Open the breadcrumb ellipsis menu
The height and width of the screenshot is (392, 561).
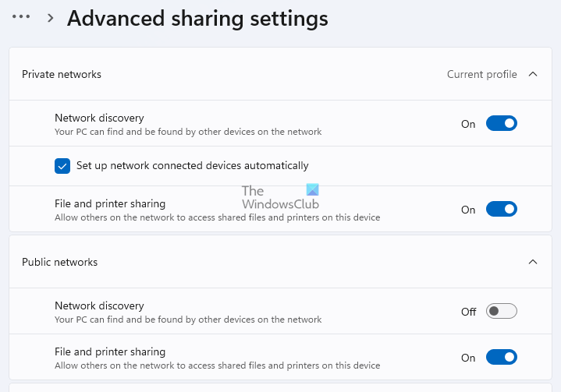[21, 17]
